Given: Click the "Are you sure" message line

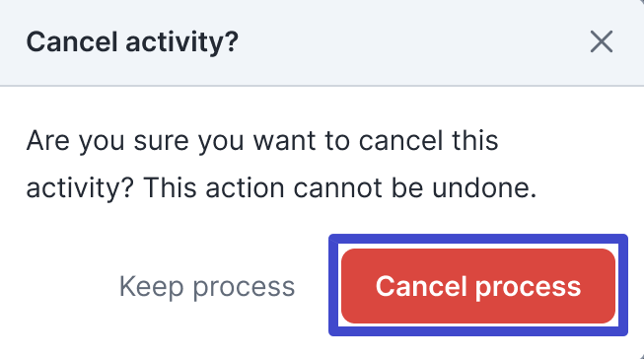Looking at the screenshot, I should pos(262,141).
